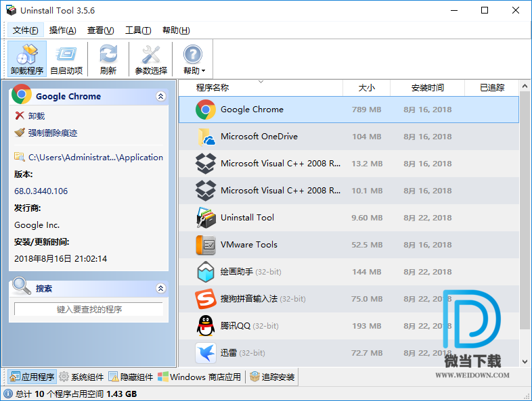Open the 自启动项 startup items tool
532x401 pixels.
coord(66,59)
